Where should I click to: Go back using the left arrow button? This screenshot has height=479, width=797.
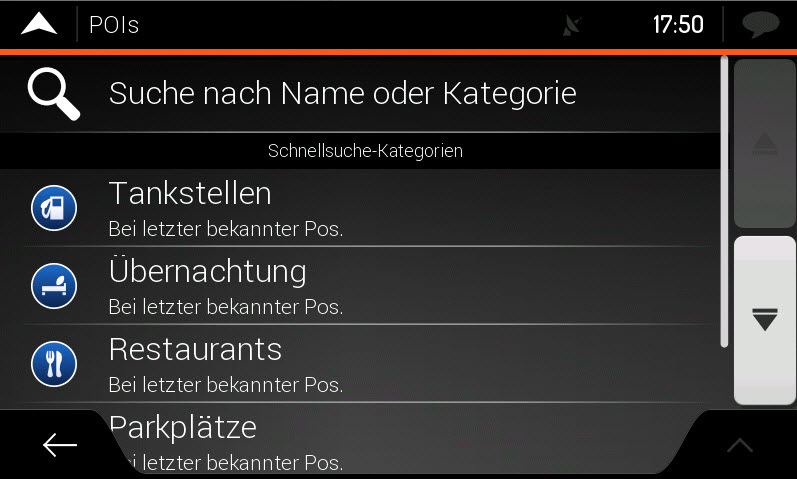point(60,446)
